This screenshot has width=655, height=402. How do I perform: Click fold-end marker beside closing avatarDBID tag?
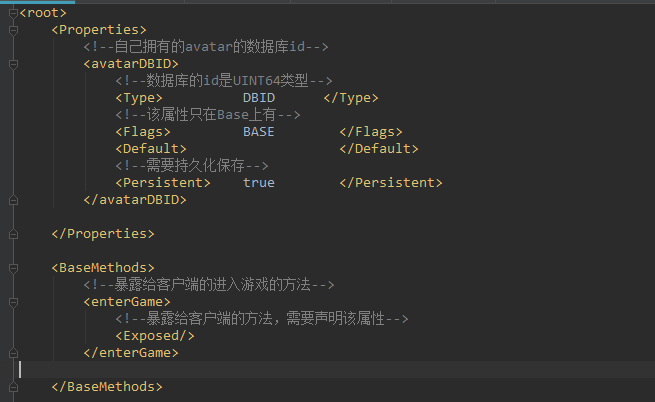click(x=12, y=200)
